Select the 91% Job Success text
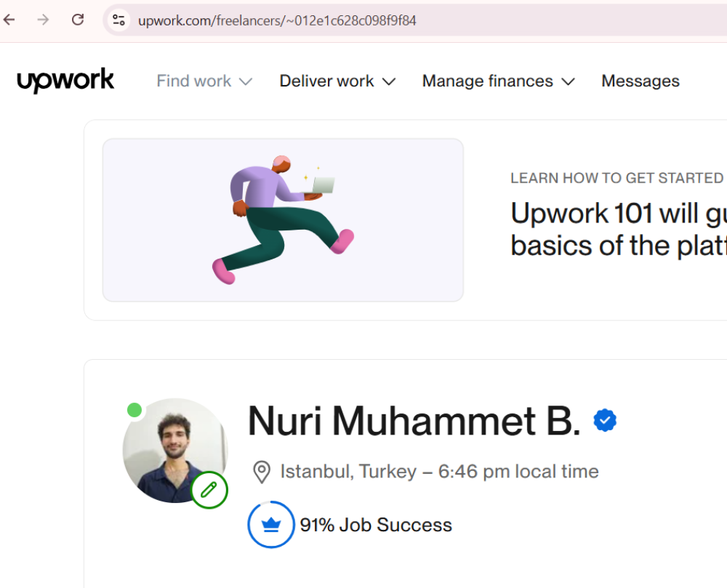This screenshot has height=588, width=727. (x=376, y=525)
